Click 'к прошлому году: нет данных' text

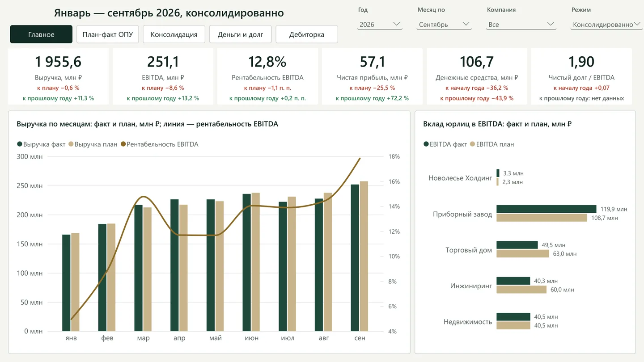(x=581, y=98)
